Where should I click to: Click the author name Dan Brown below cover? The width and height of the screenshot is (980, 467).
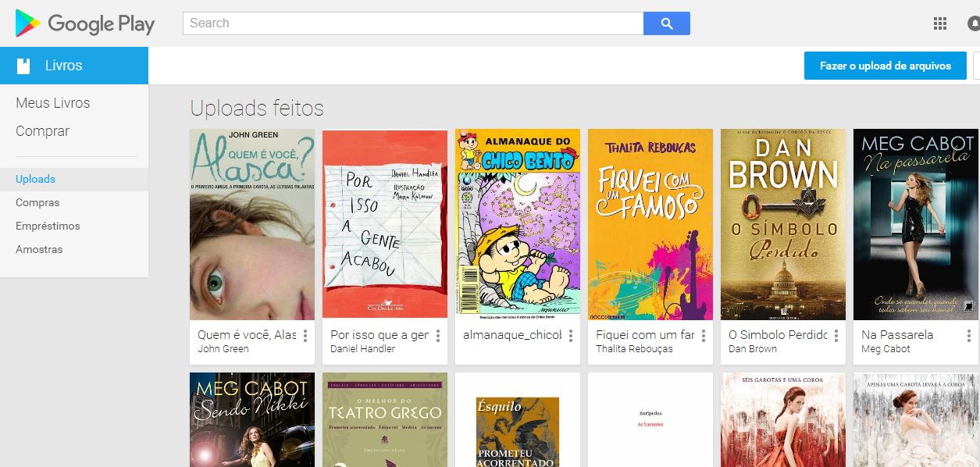[x=753, y=349]
